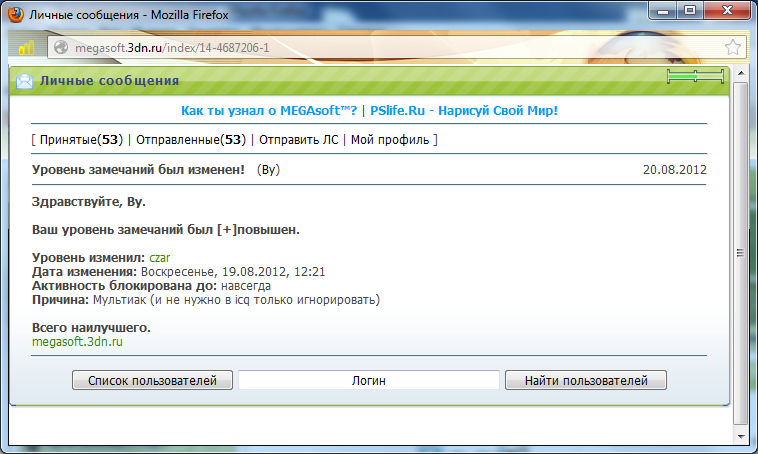Click the address bar URL text
Viewport: 758px width, 454px height.
[172, 47]
